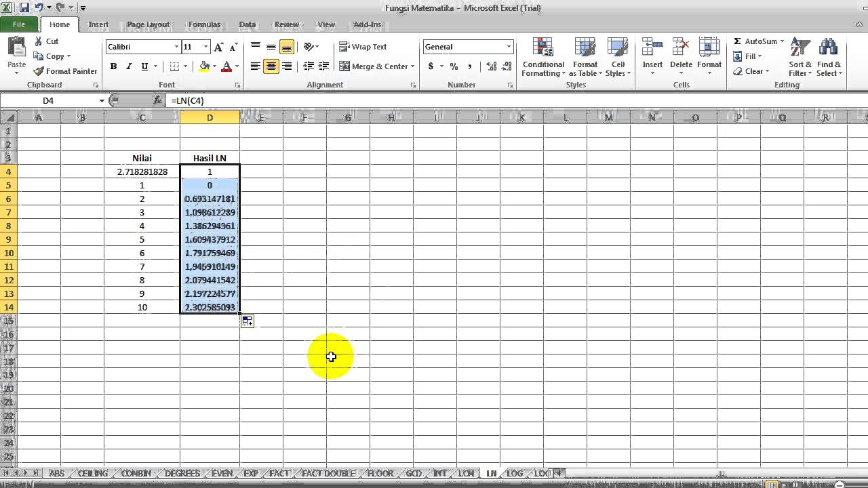Switch to the Data ribbon tab
The image size is (868, 488).
click(x=248, y=24)
